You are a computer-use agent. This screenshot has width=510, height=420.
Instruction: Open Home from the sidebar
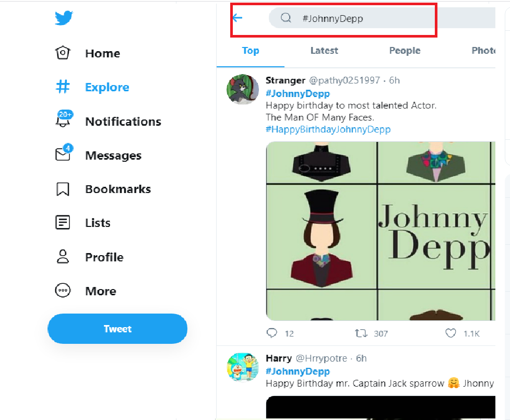(88, 53)
